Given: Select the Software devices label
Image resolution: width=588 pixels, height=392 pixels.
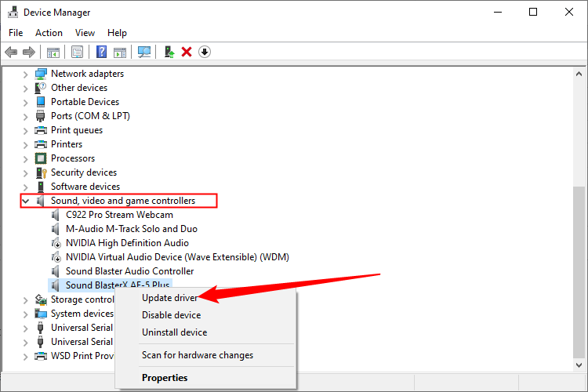Looking at the screenshot, I should click(85, 187).
